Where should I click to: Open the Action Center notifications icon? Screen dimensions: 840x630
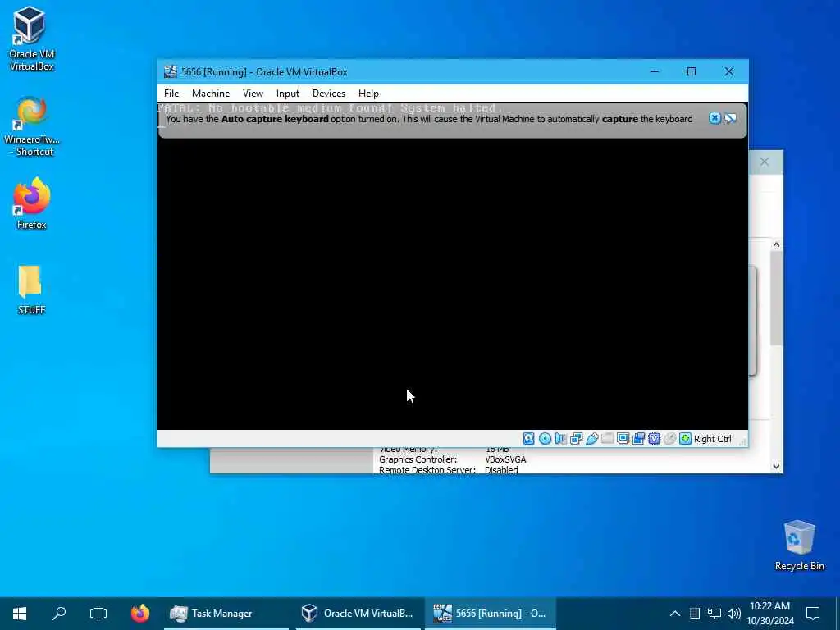813,614
